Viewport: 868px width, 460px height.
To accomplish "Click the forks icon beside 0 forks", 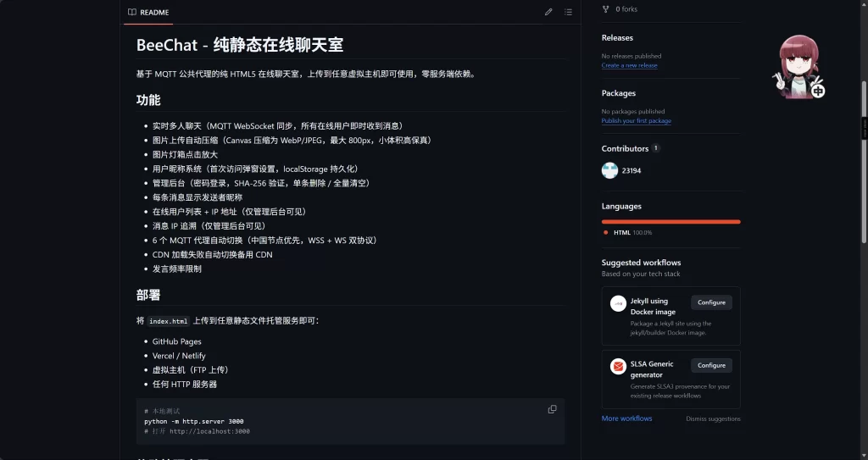I will [x=605, y=8].
